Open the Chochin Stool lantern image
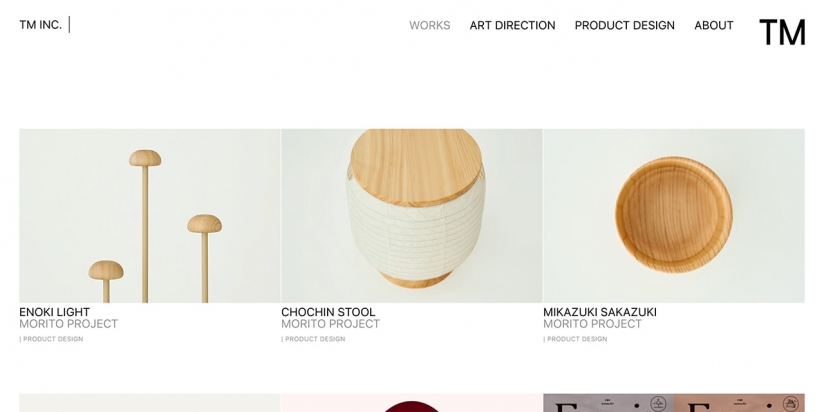The image size is (824, 412). pos(411,215)
